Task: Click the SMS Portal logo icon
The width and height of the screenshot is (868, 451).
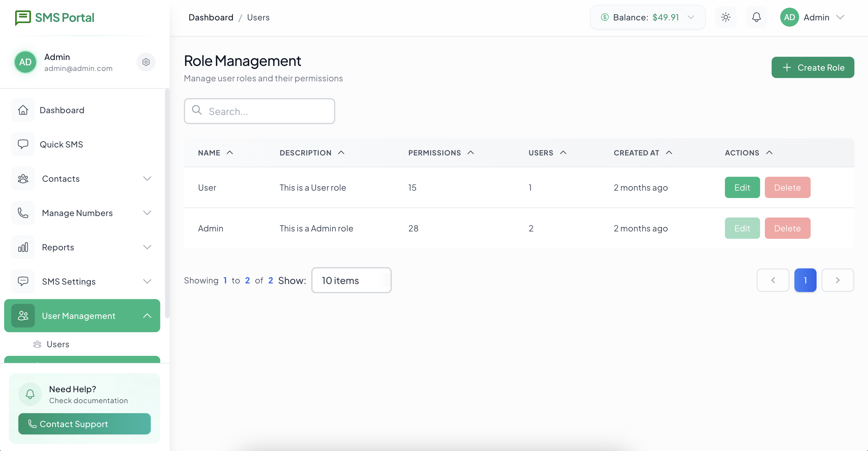Action: 22,17
